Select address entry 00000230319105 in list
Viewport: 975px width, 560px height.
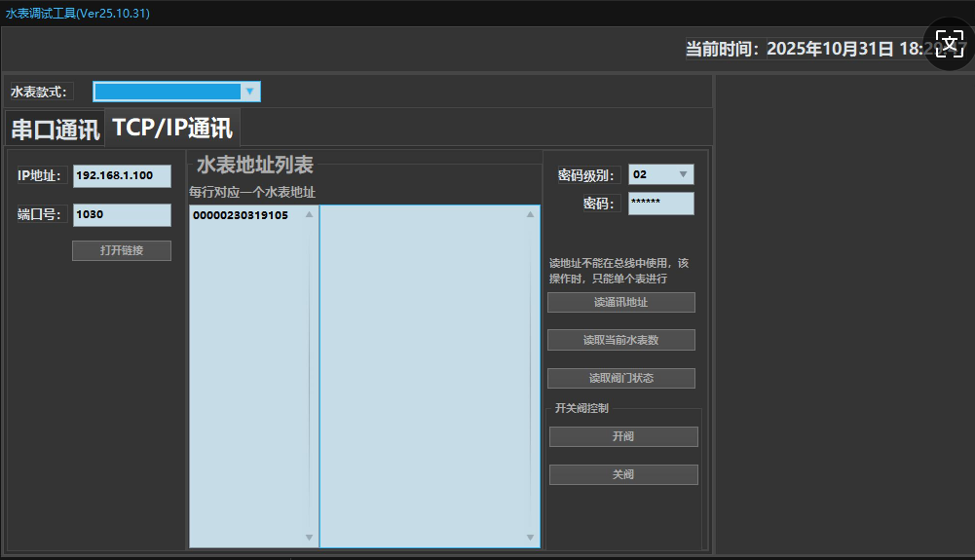(241, 215)
